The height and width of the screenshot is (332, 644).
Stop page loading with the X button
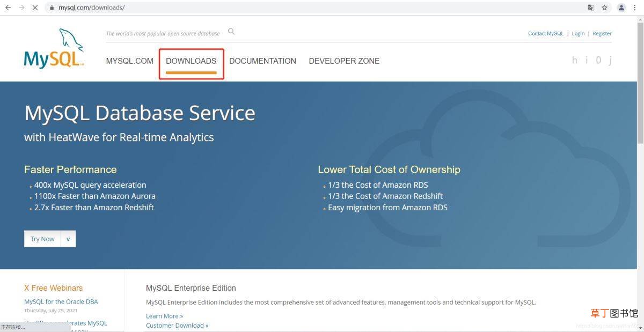pyautogui.click(x=35, y=8)
